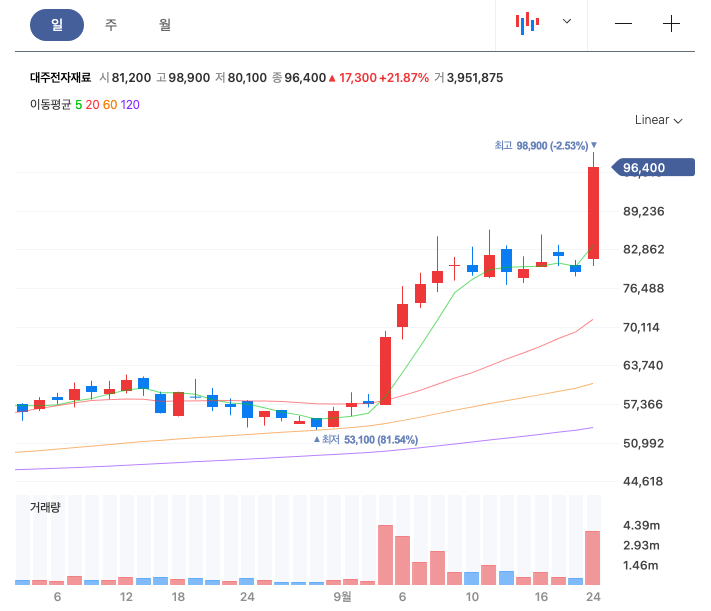Click the 120-day moving average label
The image size is (711, 611).
130,105
